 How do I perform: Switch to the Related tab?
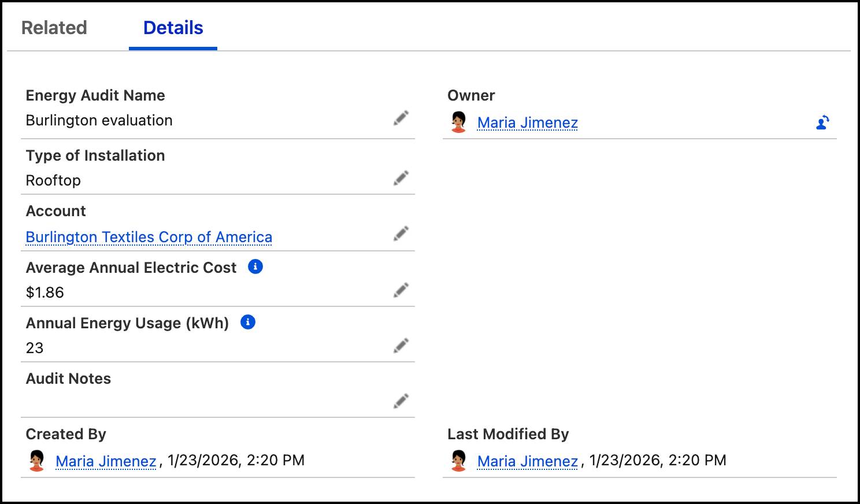pos(54,27)
